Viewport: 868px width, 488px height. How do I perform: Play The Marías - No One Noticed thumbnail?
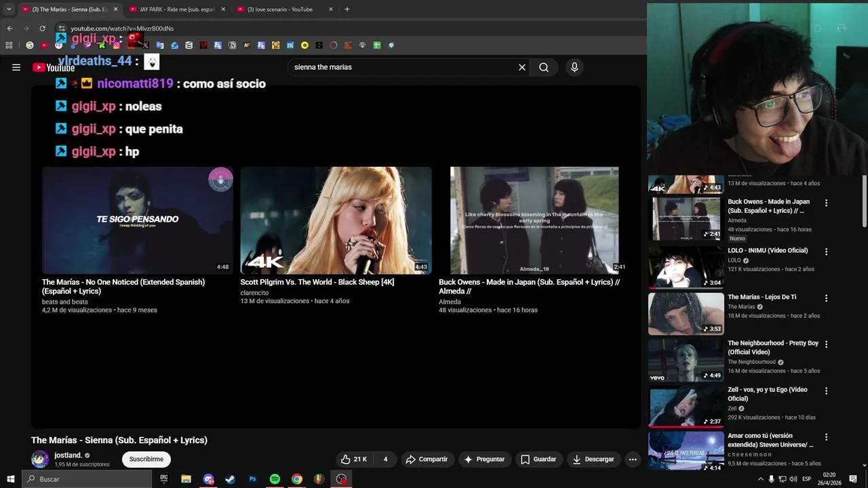138,220
